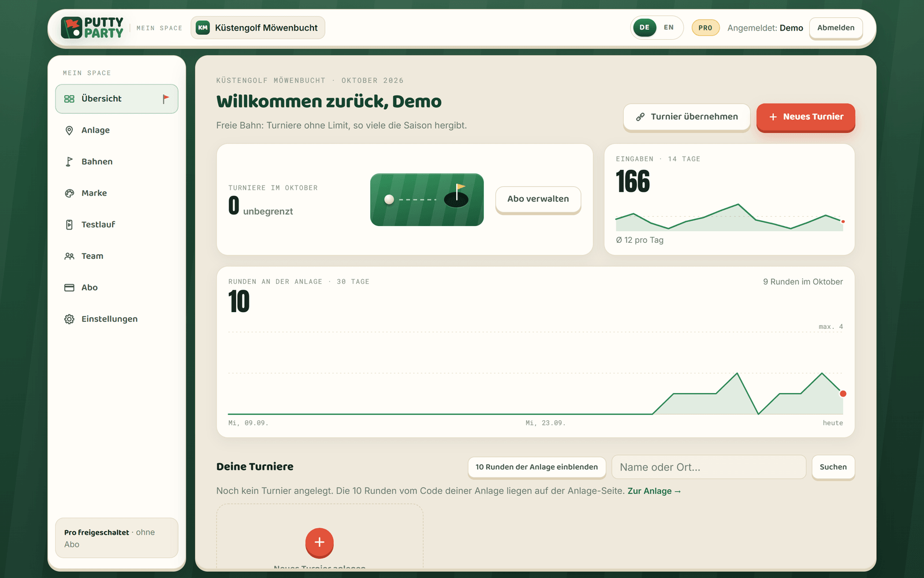Click the Marke palette icon

pos(69,193)
